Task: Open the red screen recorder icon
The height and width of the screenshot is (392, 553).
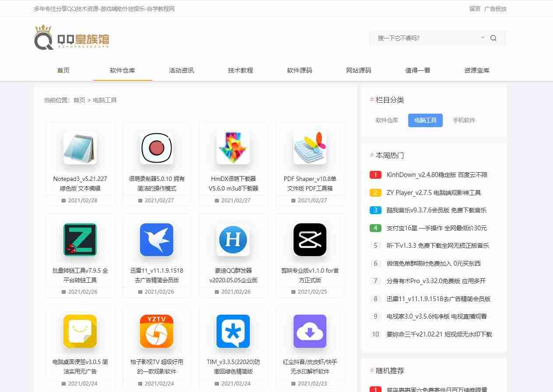Action: pyautogui.click(x=157, y=148)
